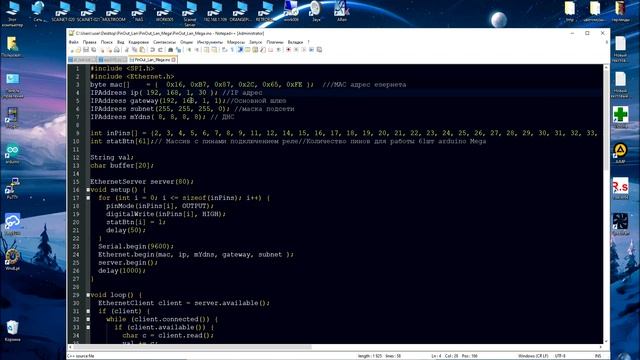Click the Redo toolbar icon
Screen dimensions: 640x360
tap(160, 50)
